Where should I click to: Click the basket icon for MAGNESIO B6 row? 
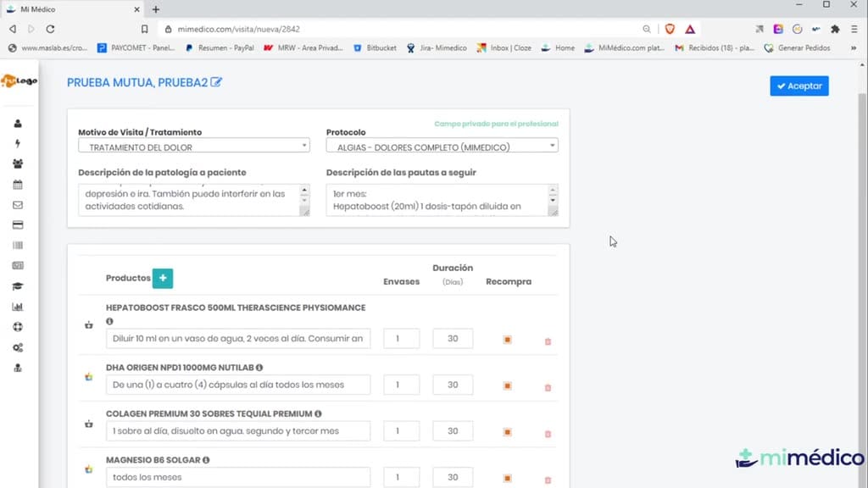pyautogui.click(x=88, y=469)
